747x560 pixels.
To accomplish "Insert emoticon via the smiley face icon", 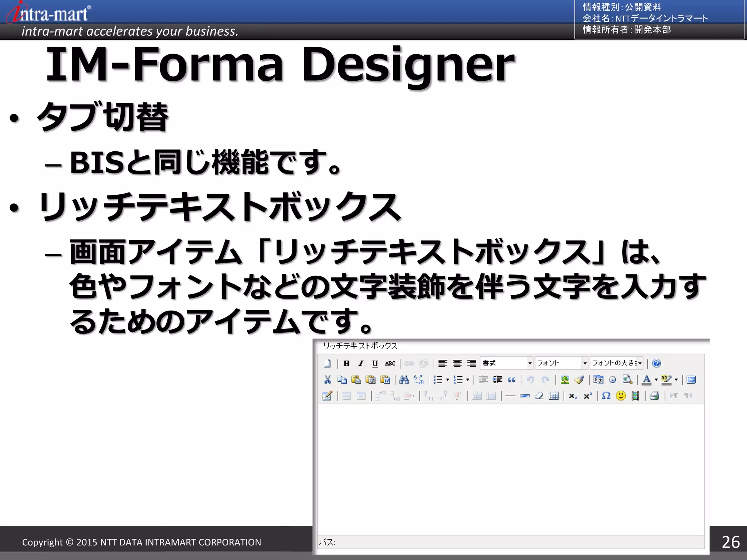I will coord(620,396).
